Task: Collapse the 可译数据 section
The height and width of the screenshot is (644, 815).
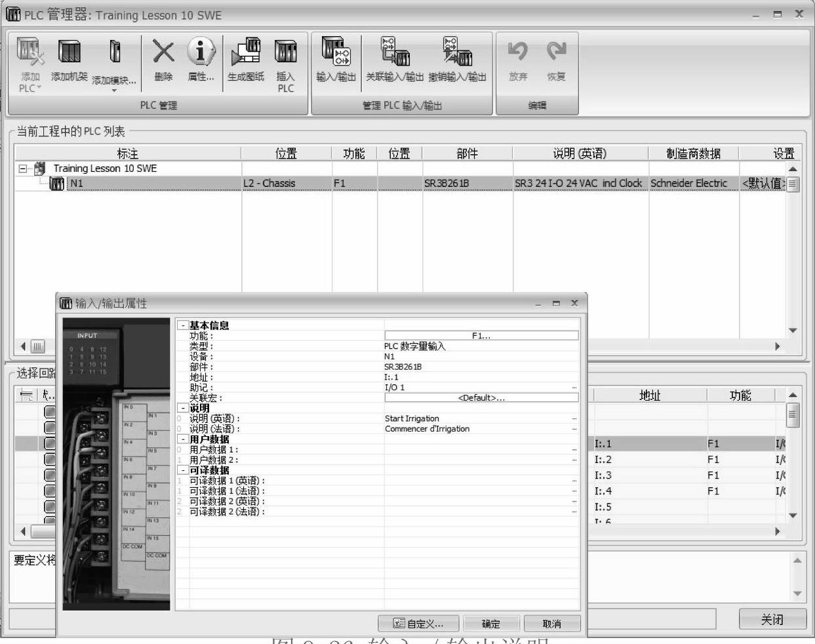Action: [183, 470]
